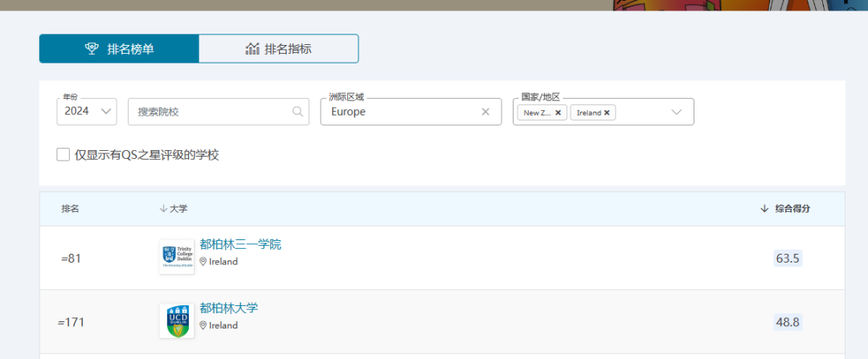Clear the Europe region selection
The height and width of the screenshot is (359, 868).
[485, 112]
